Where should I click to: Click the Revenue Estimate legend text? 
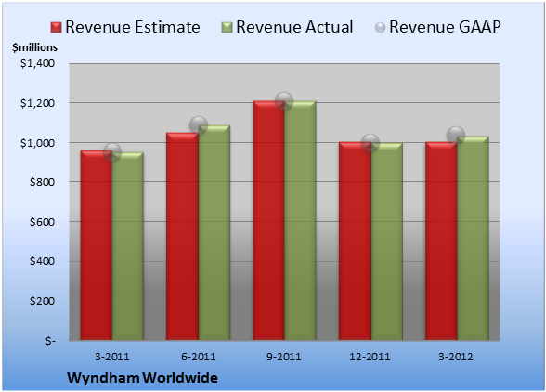pyautogui.click(x=133, y=27)
